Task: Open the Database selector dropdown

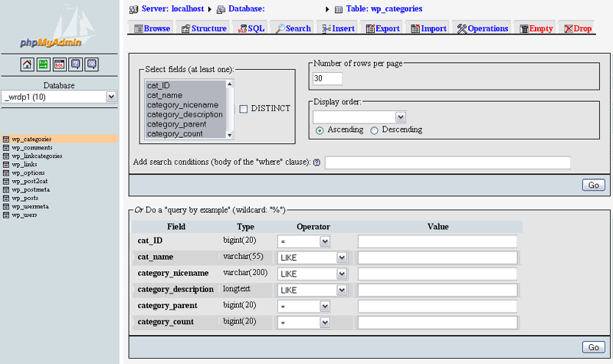Action: pyautogui.click(x=111, y=97)
